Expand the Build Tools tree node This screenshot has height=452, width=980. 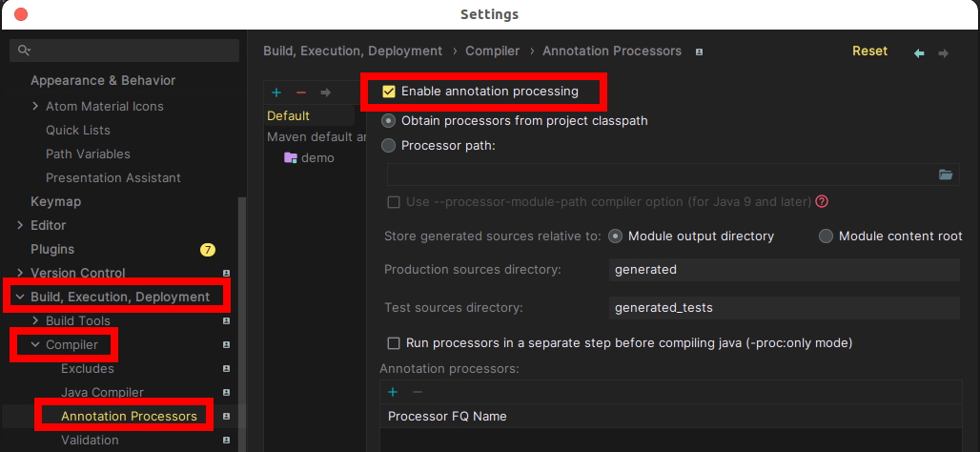(35, 320)
